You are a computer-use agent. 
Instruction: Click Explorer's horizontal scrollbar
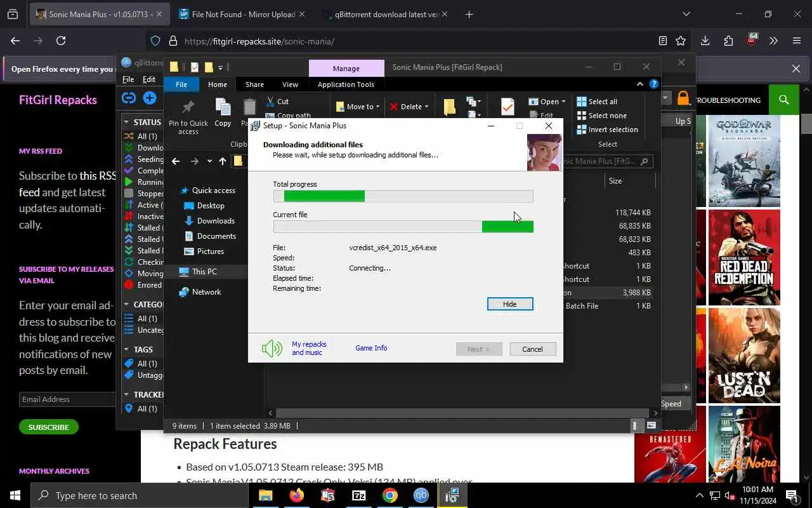(461, 413)
